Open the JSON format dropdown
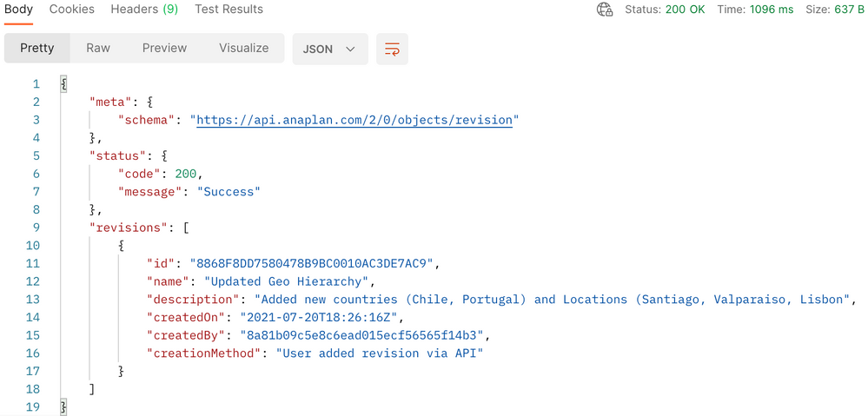Viewport: 868px width, 416px height. (x=330, y=49)
